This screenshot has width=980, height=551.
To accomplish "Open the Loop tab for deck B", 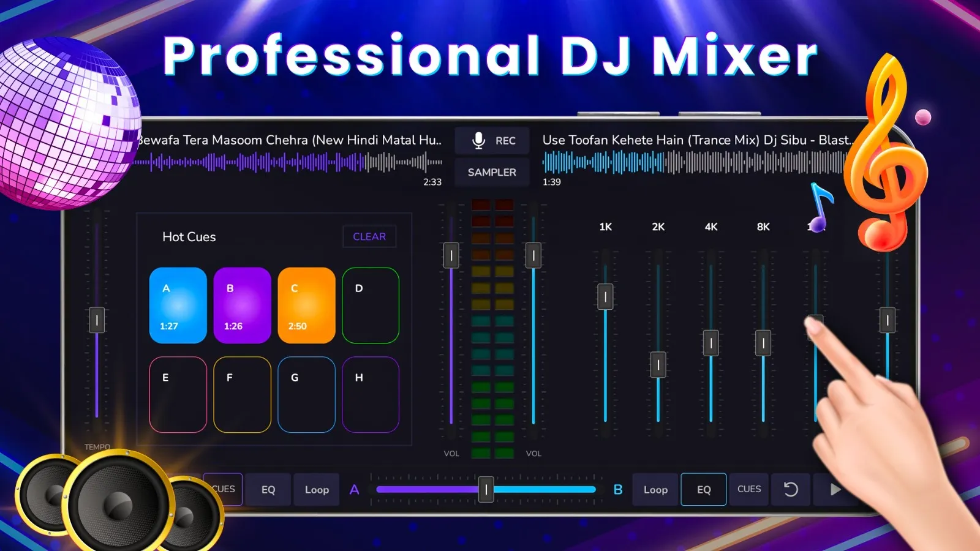I will [655, 490].
